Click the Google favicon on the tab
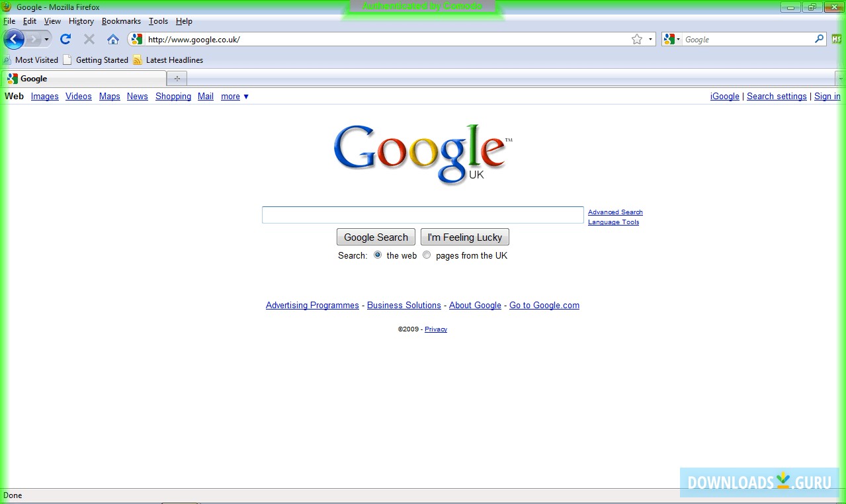Viewport: 846px width, 504px height. pyautogui.click(x=13, y=78)
